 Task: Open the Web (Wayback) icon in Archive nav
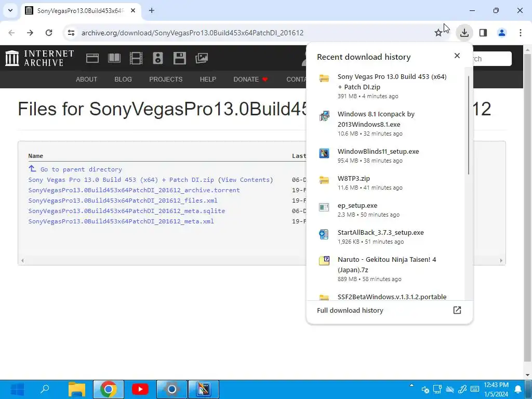coord(92,58)
